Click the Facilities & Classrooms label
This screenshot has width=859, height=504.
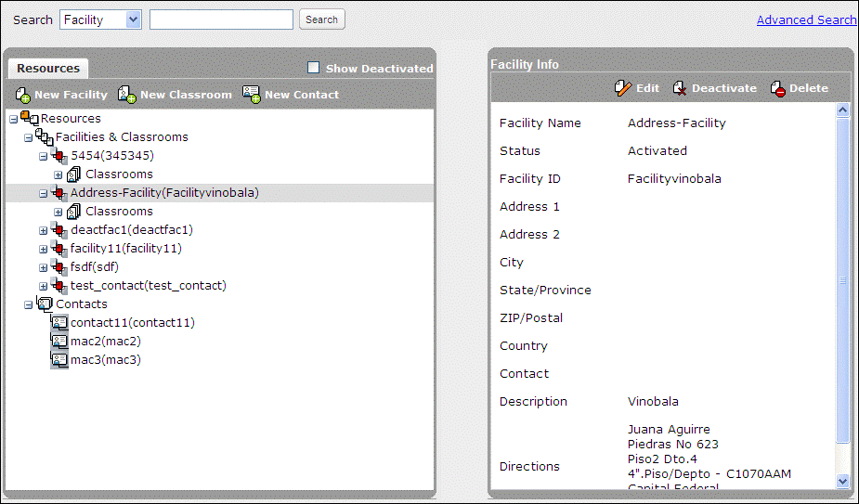coord(122,137)
